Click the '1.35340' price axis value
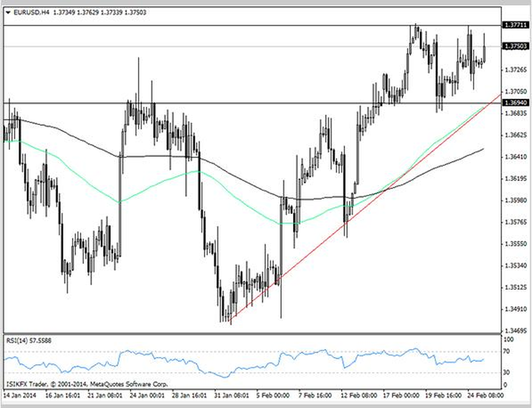This screenshot has height=408, width=532. pyautogui.click(x=516, y=265)
